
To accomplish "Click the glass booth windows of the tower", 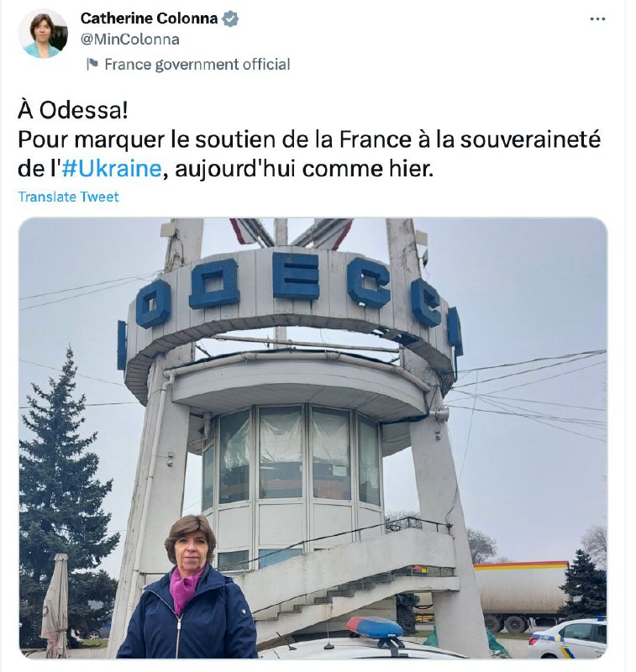I will [x=292, y=454].
